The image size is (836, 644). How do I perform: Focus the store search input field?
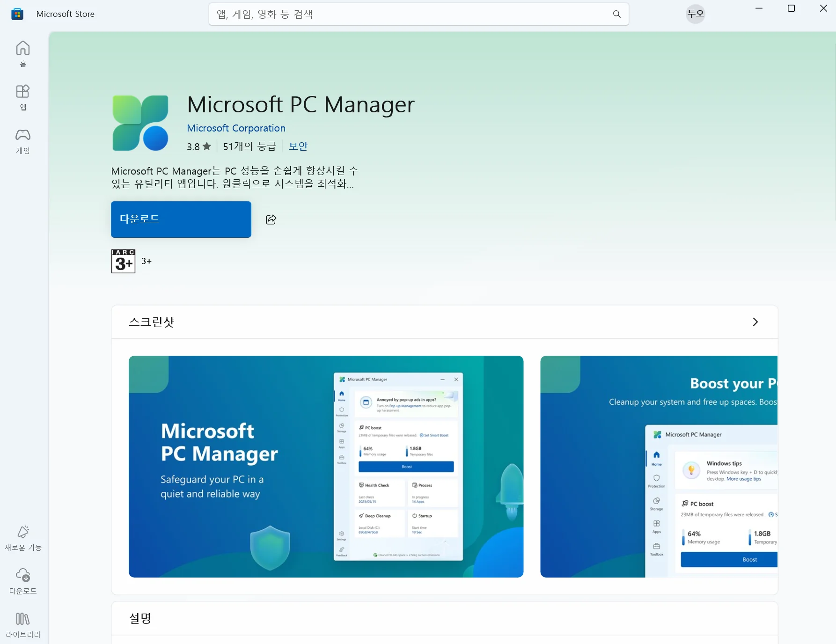pyautogui.click(x=418, y=14)
